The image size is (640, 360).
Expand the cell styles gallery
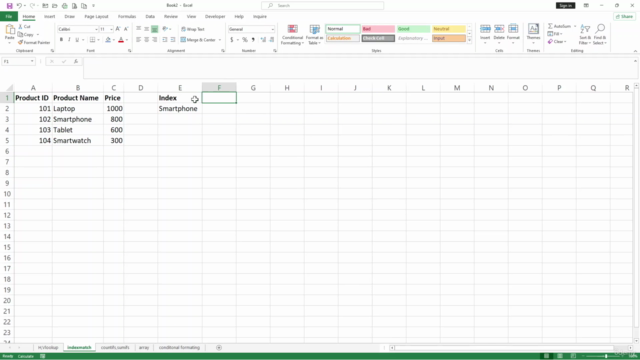[469, 40]
